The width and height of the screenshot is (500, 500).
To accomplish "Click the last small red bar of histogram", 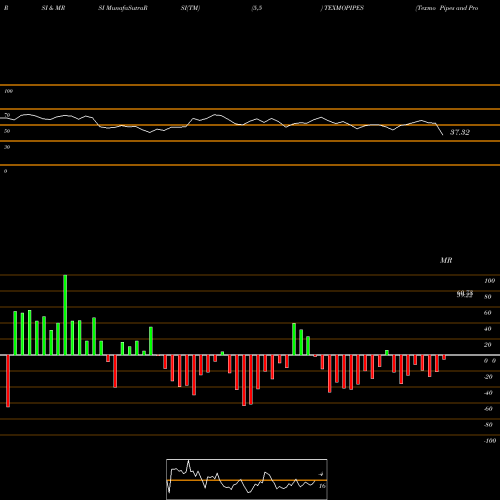I will tap(444, 357).
